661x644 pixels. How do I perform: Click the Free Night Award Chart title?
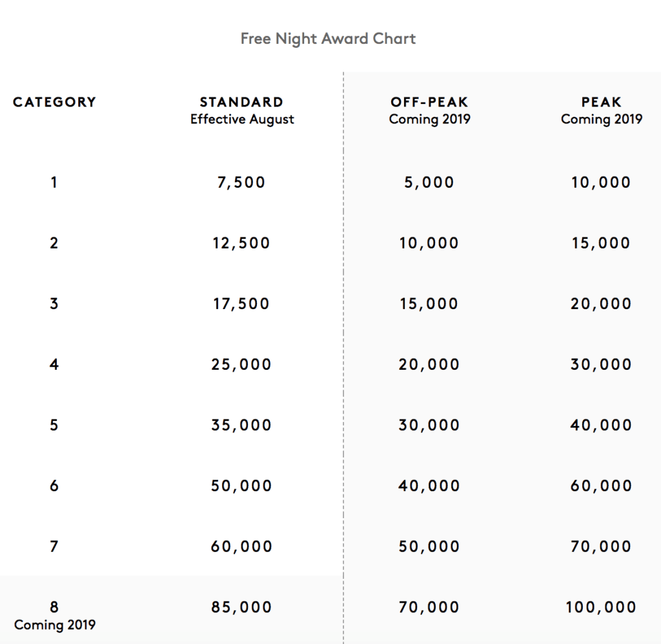[328, 39]
